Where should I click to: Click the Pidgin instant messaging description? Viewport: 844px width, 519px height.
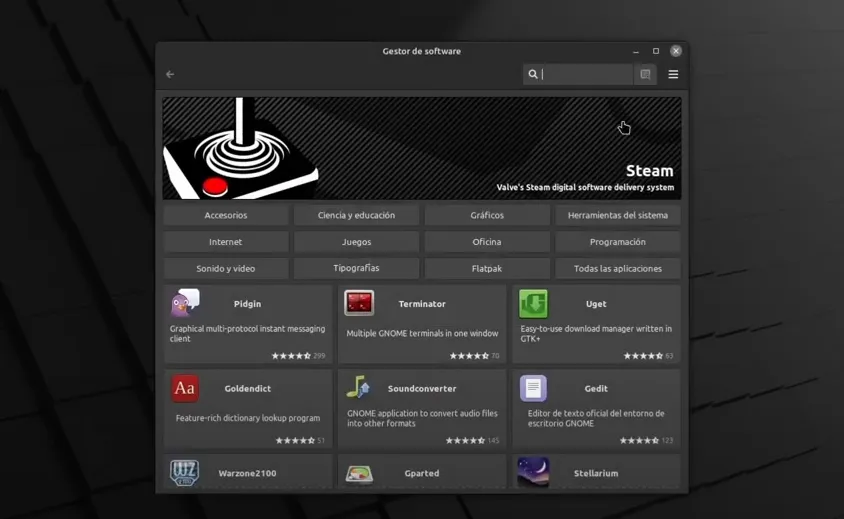[x=248, y=333]
